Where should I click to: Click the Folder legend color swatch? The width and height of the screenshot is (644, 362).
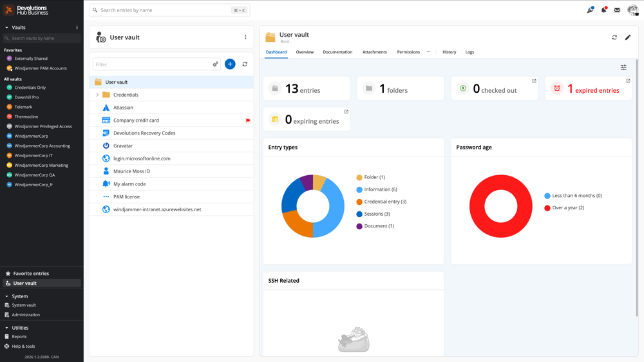tap(359, 178)
